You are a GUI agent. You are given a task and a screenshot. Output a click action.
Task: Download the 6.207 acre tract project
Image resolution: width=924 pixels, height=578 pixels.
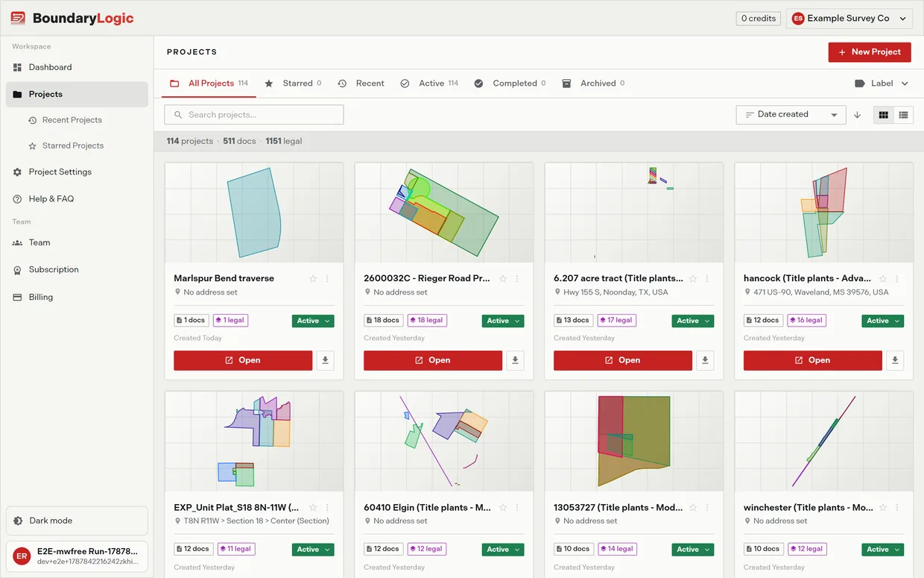pyautogui.click(x=705, y=360)
